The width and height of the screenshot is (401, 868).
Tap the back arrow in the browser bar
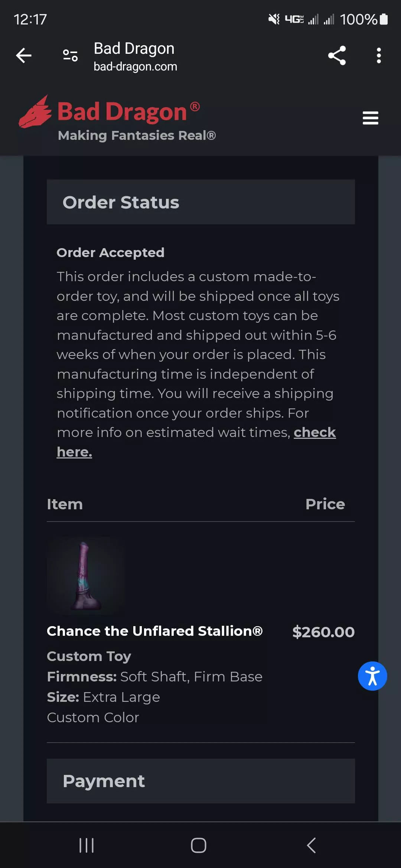(x=23, y=55)
